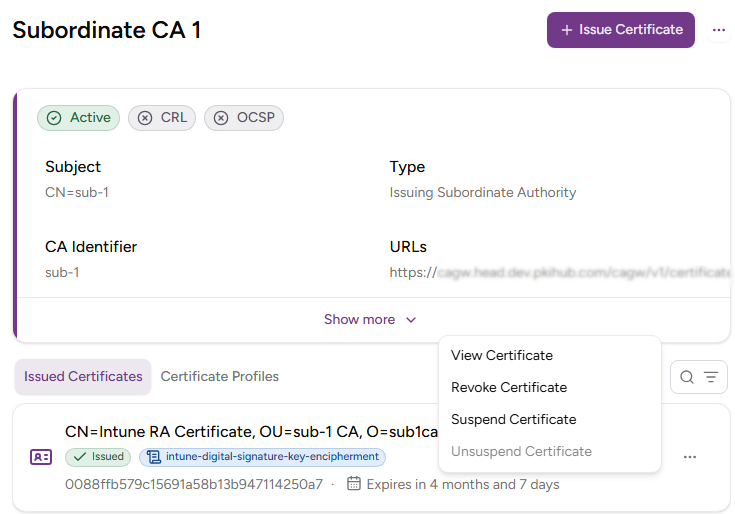Click the intune-digital-signature-key-encipherment profile tag

click(x=262, y=457)
